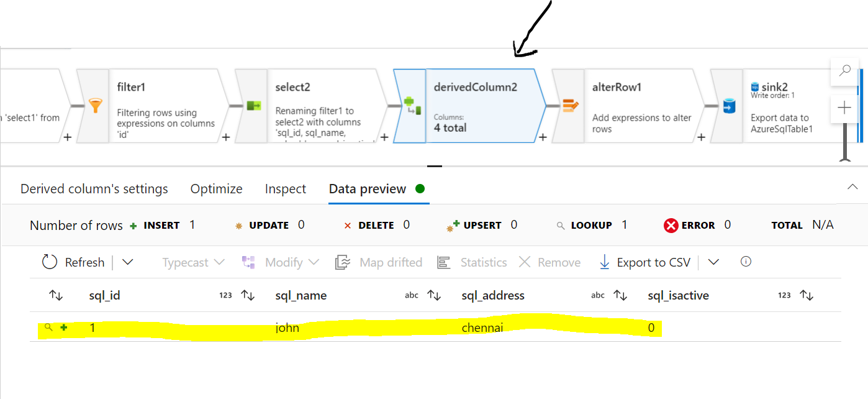This screenshot has width=868, height=399.
Task: Open the Export to CSV dropdown arrow
Action: [x=712, y=262]
